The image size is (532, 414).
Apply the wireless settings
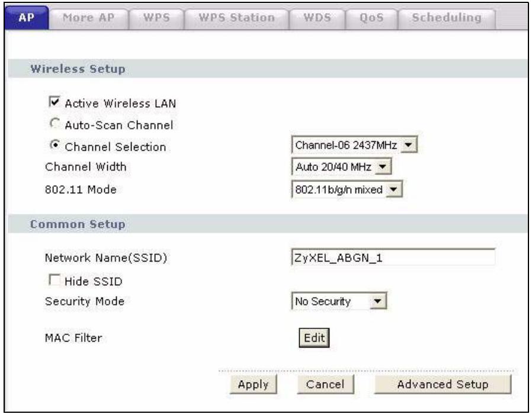pos(253,384)
